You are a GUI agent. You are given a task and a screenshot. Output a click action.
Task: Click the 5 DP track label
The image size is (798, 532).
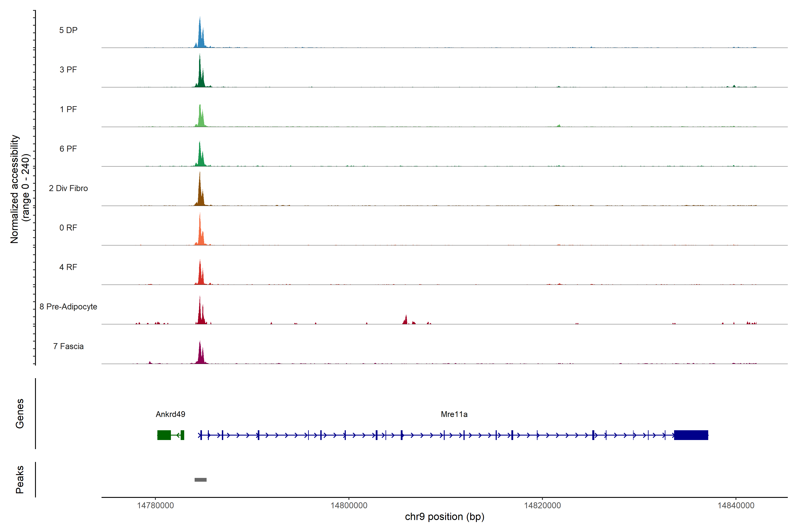(x=68, y=30)
